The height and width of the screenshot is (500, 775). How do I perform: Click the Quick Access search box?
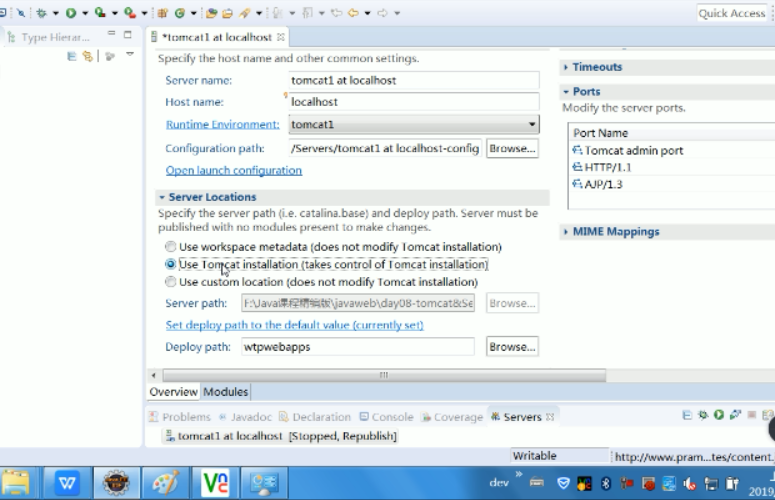[732, 13]
